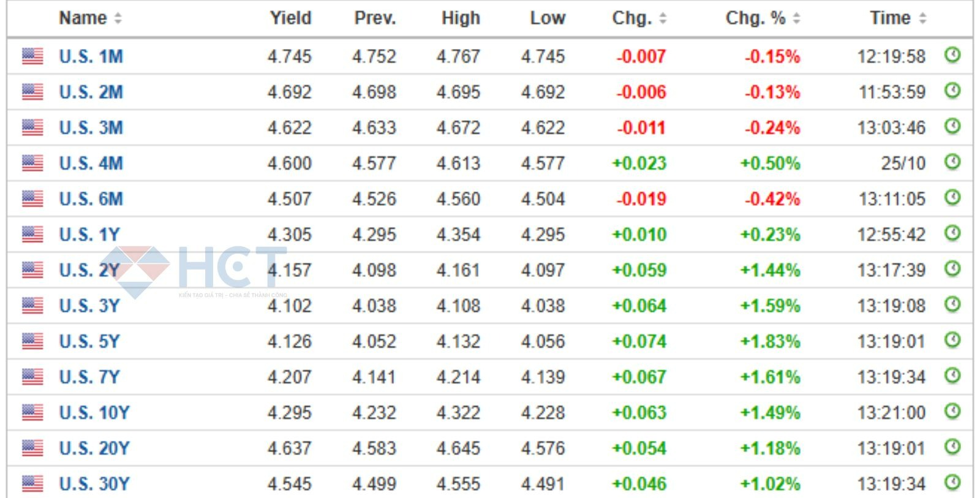The image size is (980, 498).
Task: Click the clock icon in U.S. 1M row
Action: 952,55
